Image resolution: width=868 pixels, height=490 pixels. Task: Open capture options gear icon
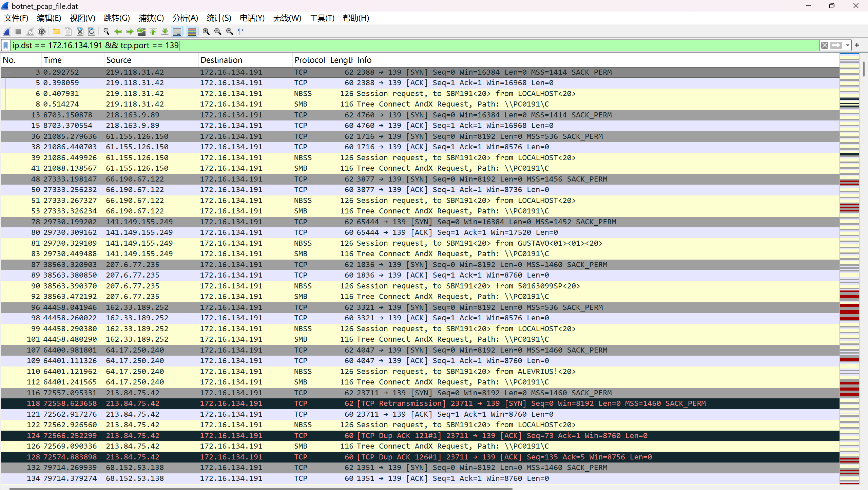(x=42, y=32)
